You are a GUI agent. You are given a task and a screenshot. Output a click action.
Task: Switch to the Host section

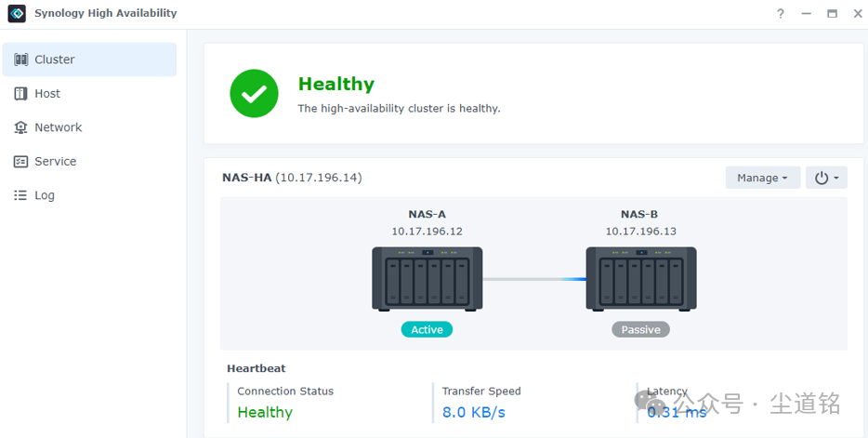coord(47,94)
